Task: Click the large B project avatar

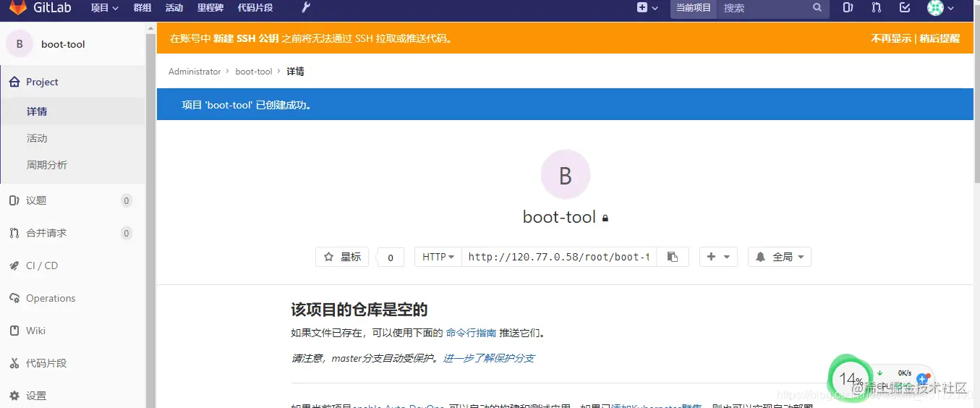Action: (x=566, y=174)
